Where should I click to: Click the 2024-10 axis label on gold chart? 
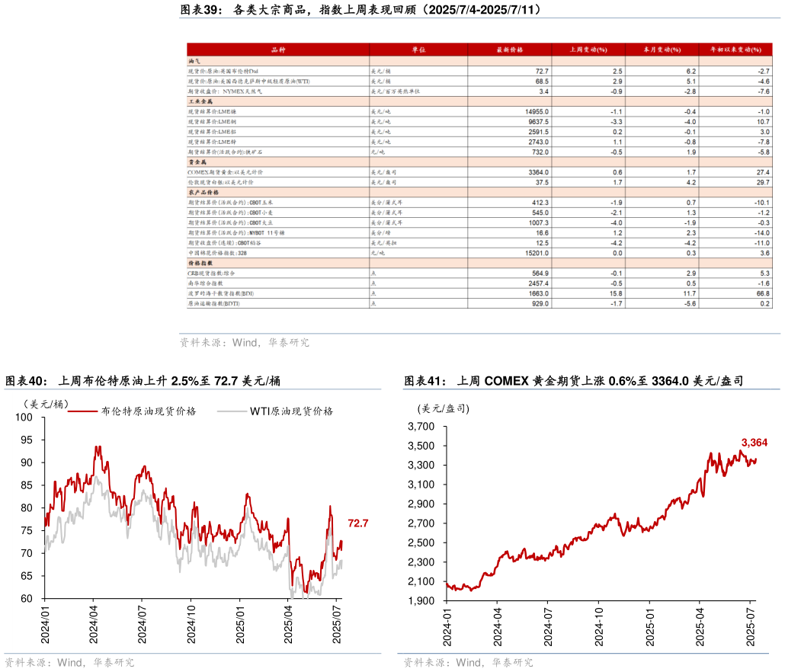[598, 626]
